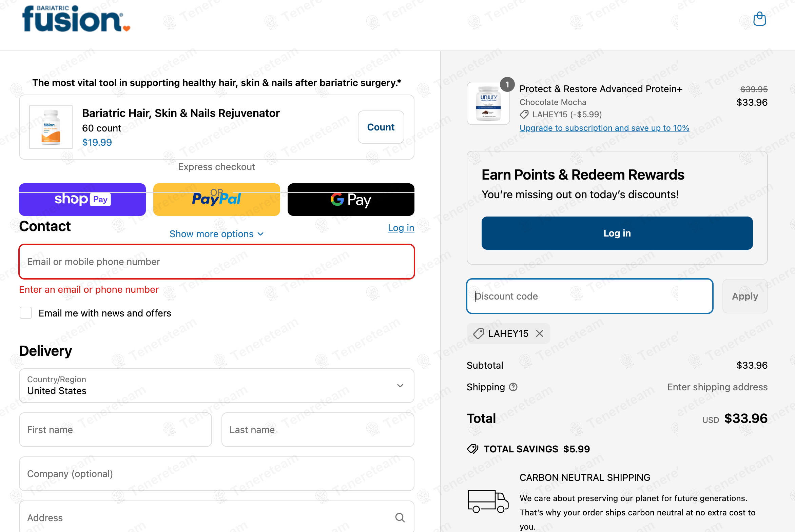Click the Earn Points & Redeem Rewards heading
The height and width of the screenshot is (532, 795).
583,175
